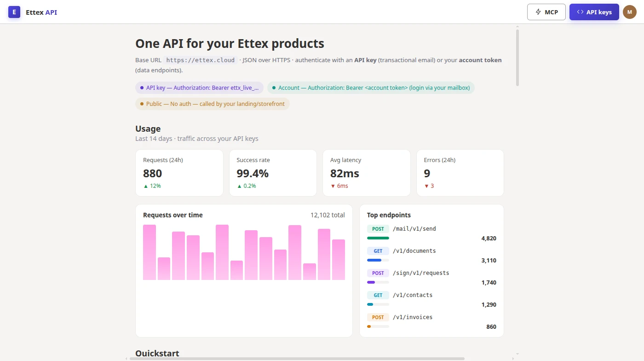Click the first bar in the requests chart
The image size is (644, 361).
[149, 252]
